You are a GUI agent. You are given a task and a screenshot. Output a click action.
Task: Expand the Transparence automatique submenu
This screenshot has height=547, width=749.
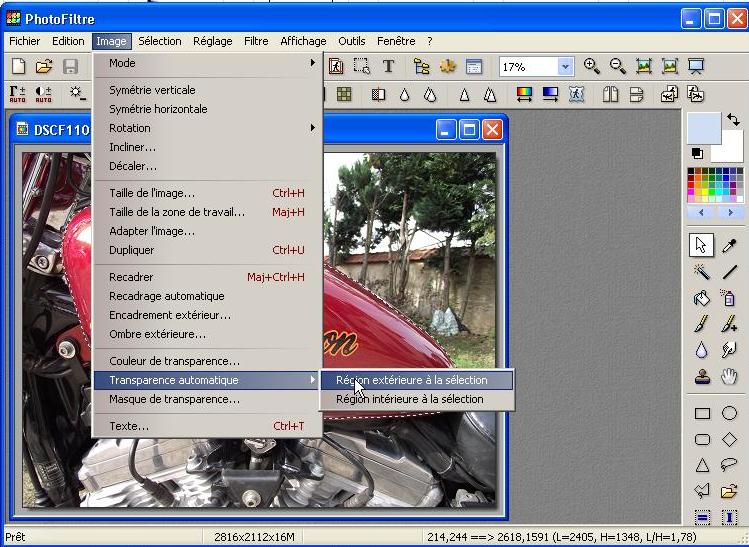coord(207,380)
